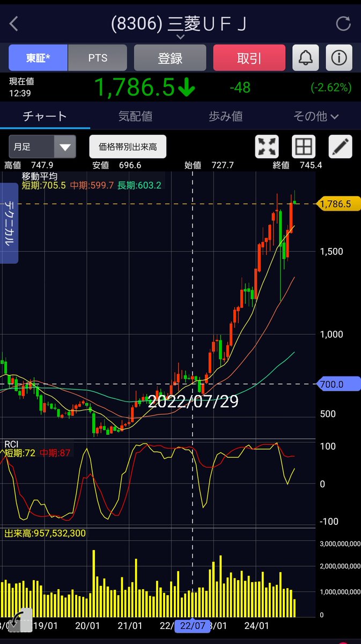Tap the 始値 727.7 value
The height and width of the screenshot is (644, 361).
click(x=209, y=165)
